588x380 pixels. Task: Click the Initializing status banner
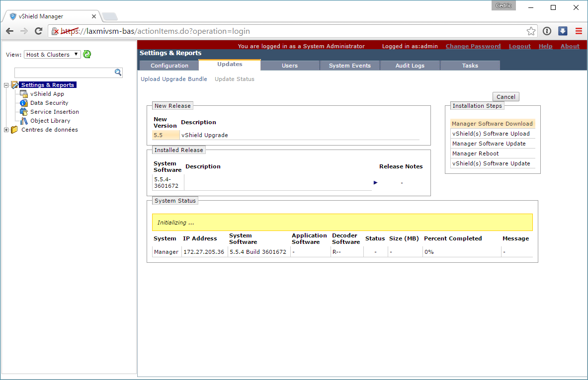[342, 223]
